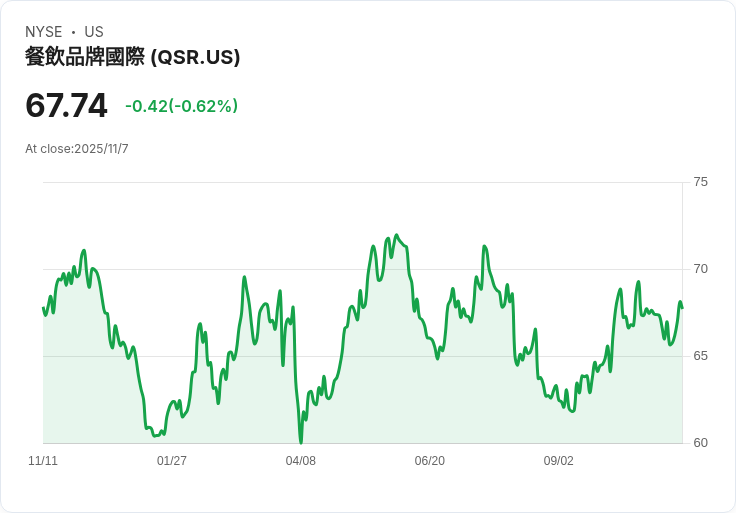Select the 01/27 date on x-axis
The height and width of the screenshot is (513, 736).
click(172, 461)
